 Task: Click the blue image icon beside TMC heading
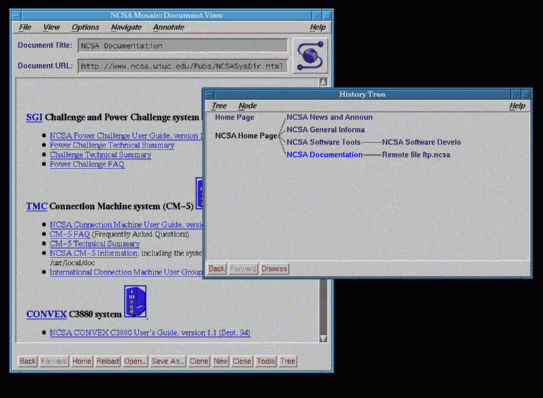click(199, 193)
